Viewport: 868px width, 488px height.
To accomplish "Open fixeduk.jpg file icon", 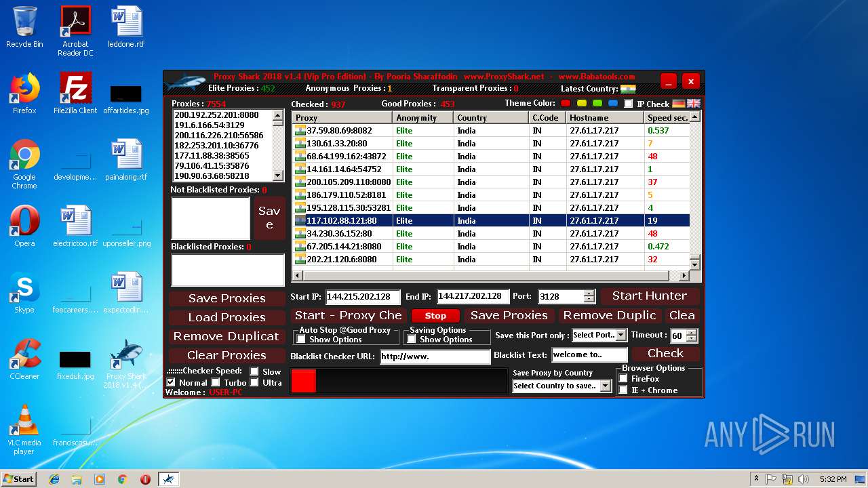I will tap(75, 365).
